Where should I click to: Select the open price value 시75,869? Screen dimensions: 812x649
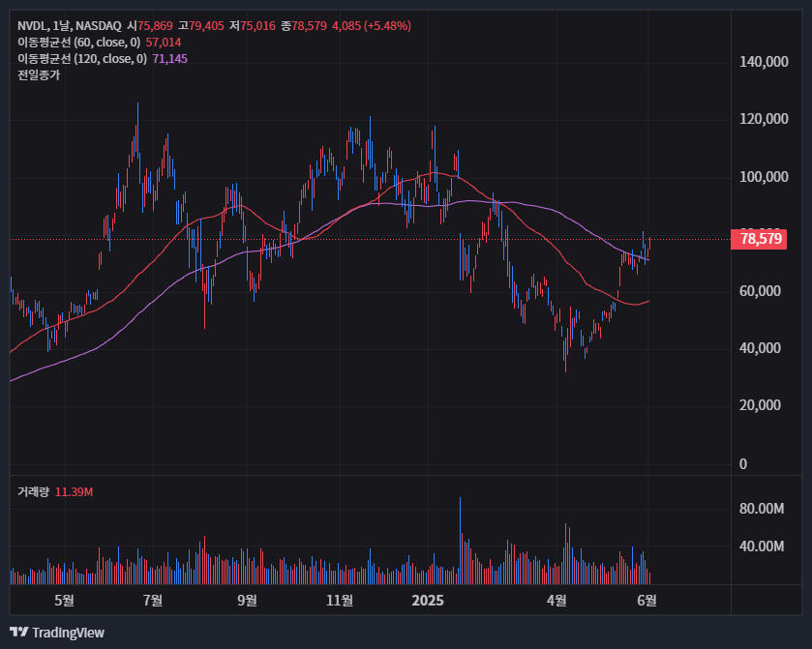click(150, 26)
